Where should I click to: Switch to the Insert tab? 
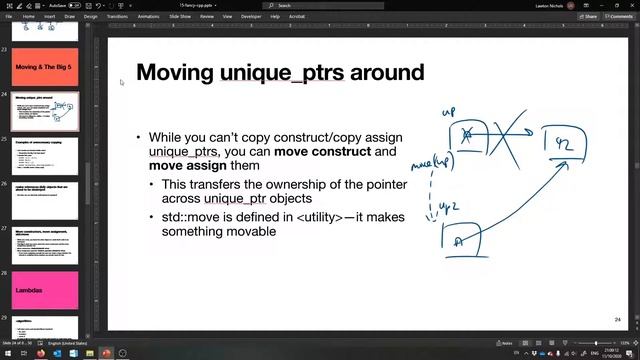click(x=49, y=17)
